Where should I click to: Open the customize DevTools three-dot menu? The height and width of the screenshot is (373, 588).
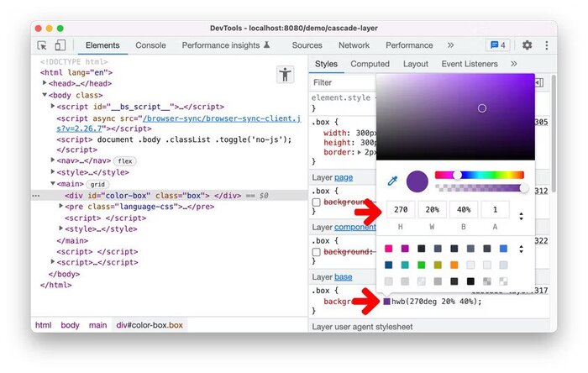pyautogui.click(x=545, y=45)
